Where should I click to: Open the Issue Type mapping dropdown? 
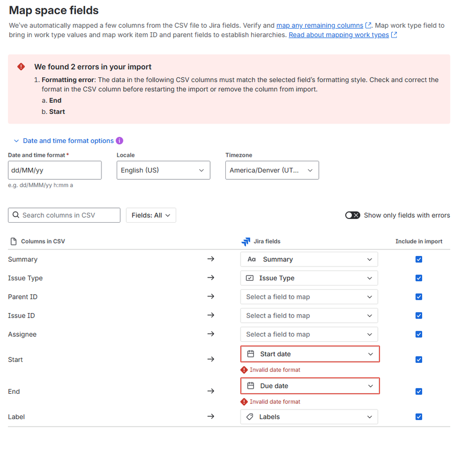(309, 278)
